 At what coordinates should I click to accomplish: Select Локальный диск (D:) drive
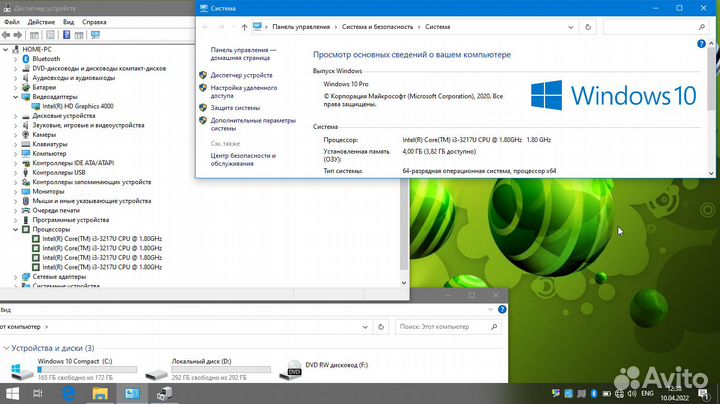click(x=208, y=369)
